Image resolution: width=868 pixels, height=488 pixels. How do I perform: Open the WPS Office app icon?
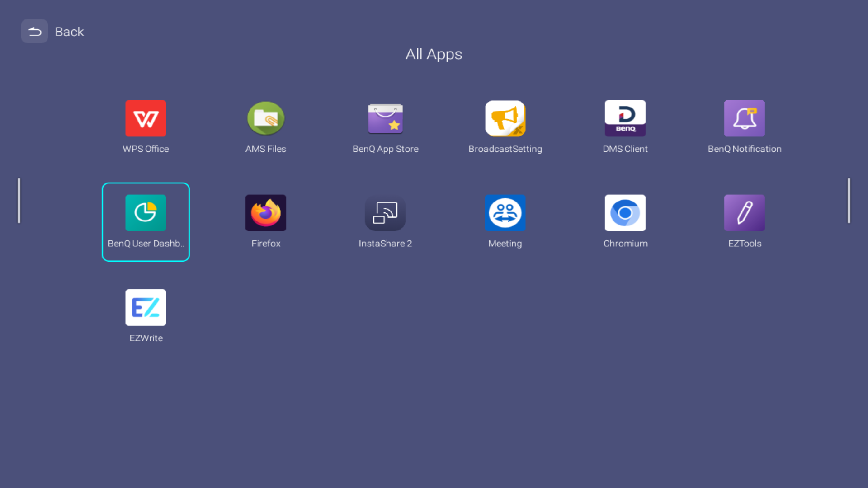146,118
